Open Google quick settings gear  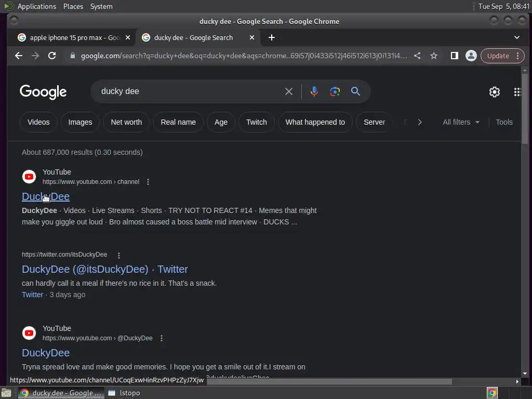[495, 91]
